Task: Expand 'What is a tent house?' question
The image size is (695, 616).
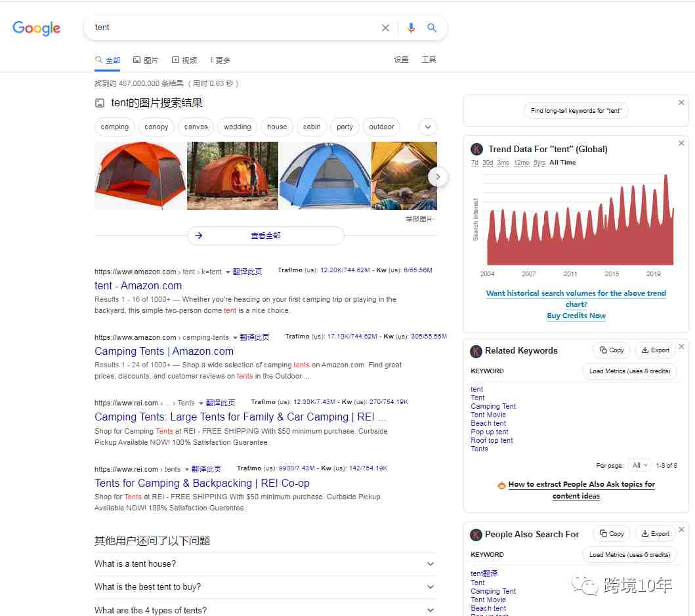Action: [265, 564]
